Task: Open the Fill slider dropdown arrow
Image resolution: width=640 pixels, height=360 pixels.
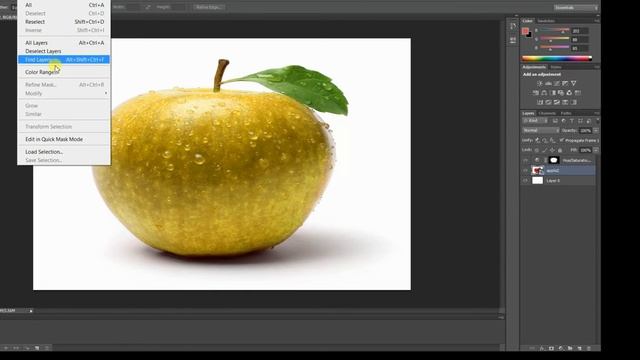Action: tap(596, 150)
